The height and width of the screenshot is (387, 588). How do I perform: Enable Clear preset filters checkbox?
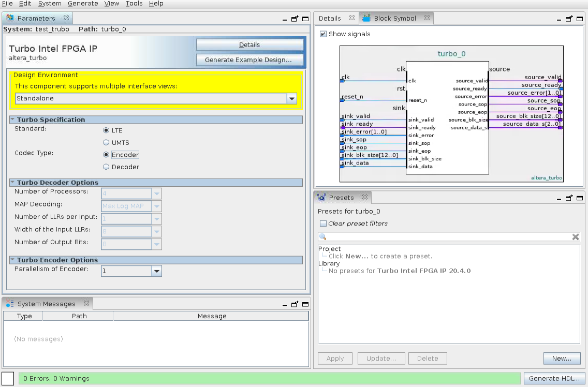point(323,224)
